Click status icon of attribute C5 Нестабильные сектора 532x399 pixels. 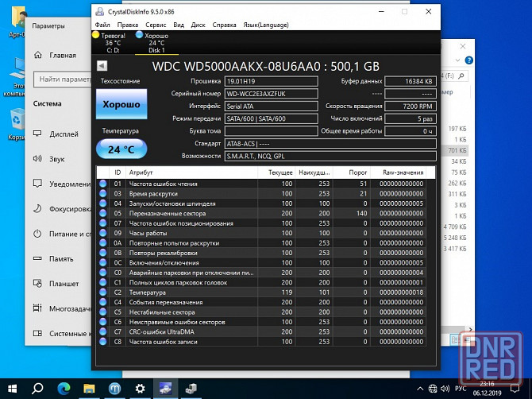coord(102,312)
